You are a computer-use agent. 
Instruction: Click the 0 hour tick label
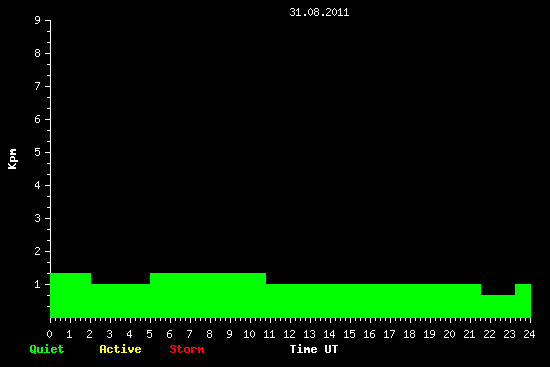[49, 334]
